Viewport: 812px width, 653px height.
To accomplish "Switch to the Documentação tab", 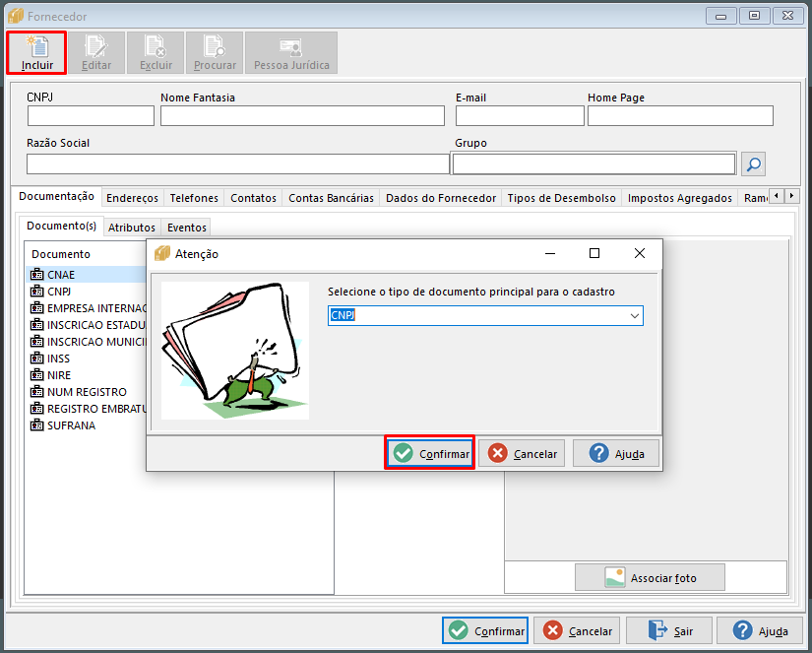I will 56,196.
